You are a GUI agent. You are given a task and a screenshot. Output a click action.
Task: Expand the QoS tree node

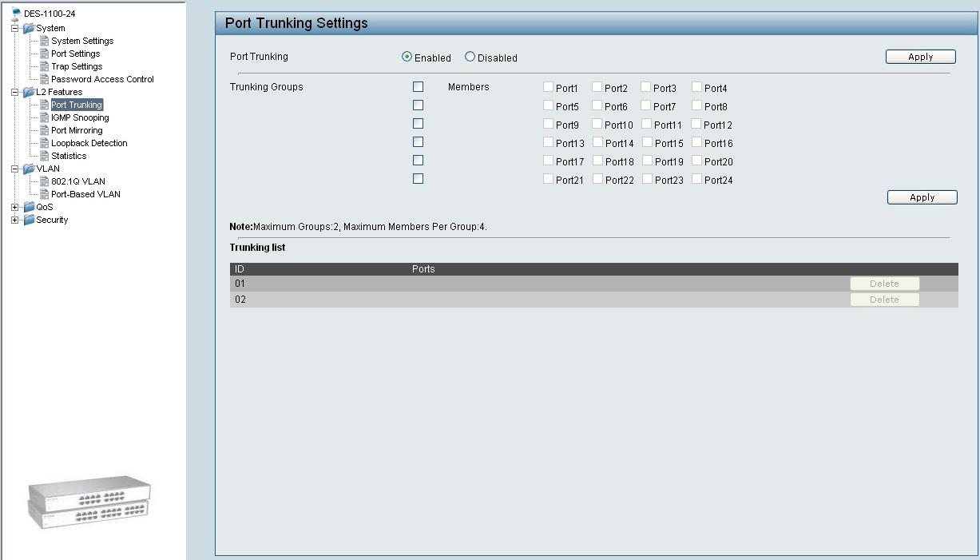[x=15, y=207]
